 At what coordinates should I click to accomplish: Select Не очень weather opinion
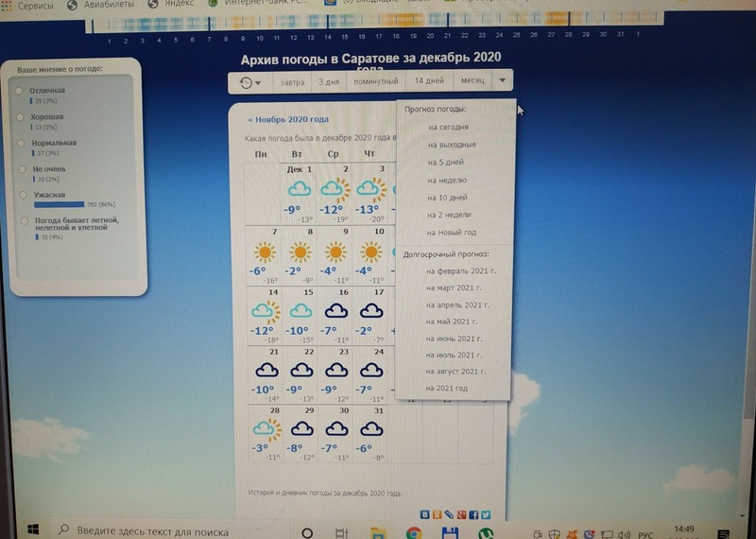coord(22,169)
